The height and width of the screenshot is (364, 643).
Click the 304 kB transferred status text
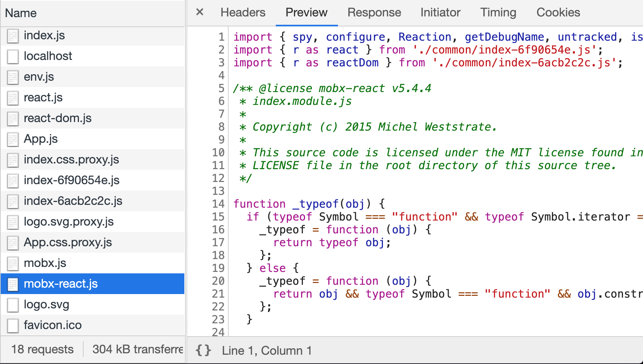[x=138, y=349]
